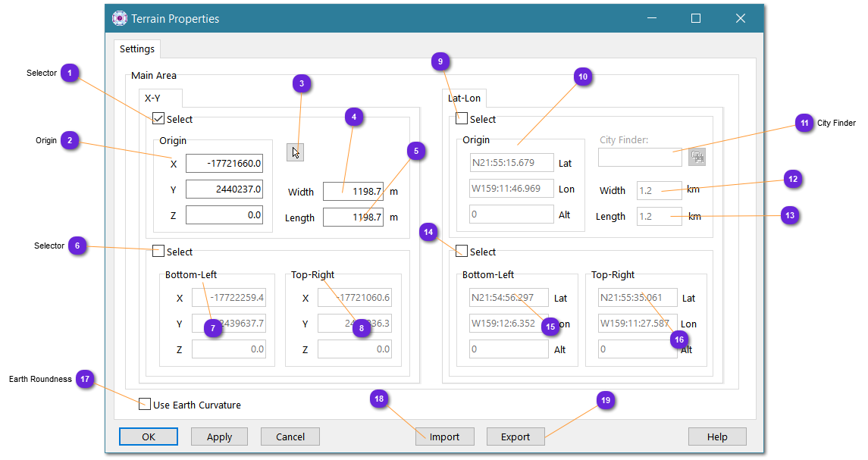Enable the X-Y Bottom-Left/Top-Right Select checkbox
This screenshot has height=460, width=868.
(158, 251)
